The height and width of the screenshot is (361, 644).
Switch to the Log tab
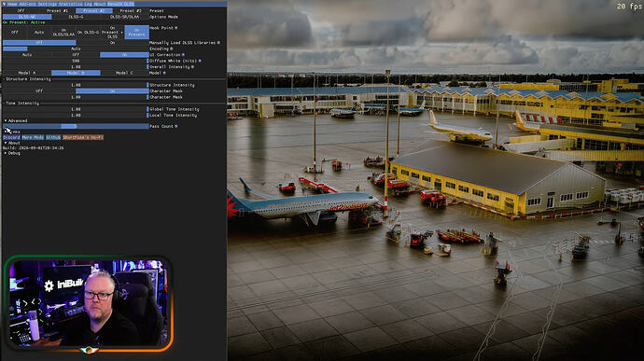pyautogui.click(x=88, y=4)
